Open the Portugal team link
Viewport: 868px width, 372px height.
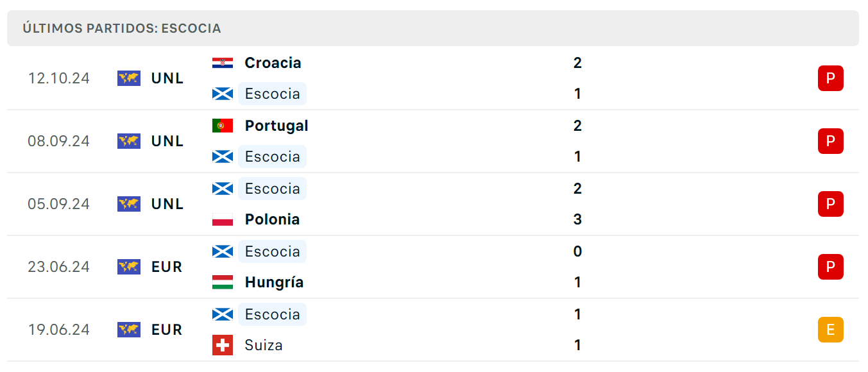pos(277,126)
